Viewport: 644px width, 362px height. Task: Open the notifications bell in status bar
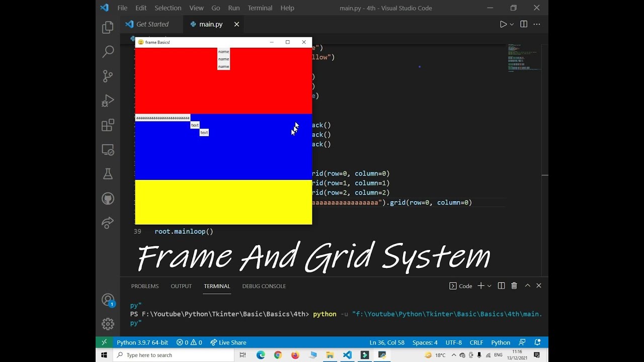pyautogui.click(x=537, y=342)
